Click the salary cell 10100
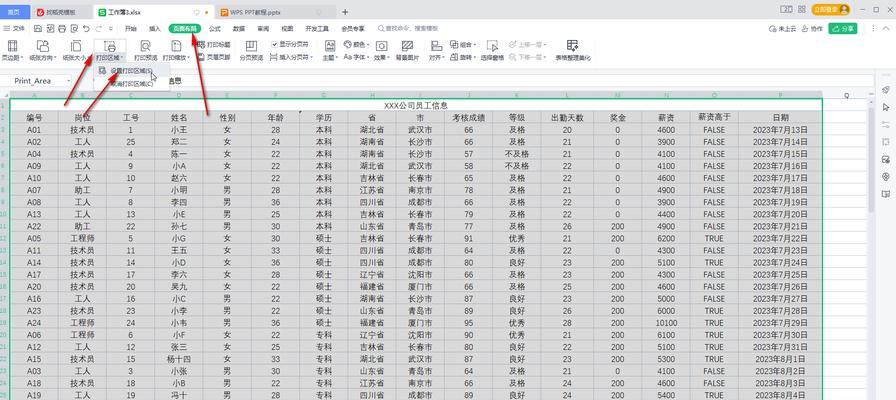 pos(666,323)
